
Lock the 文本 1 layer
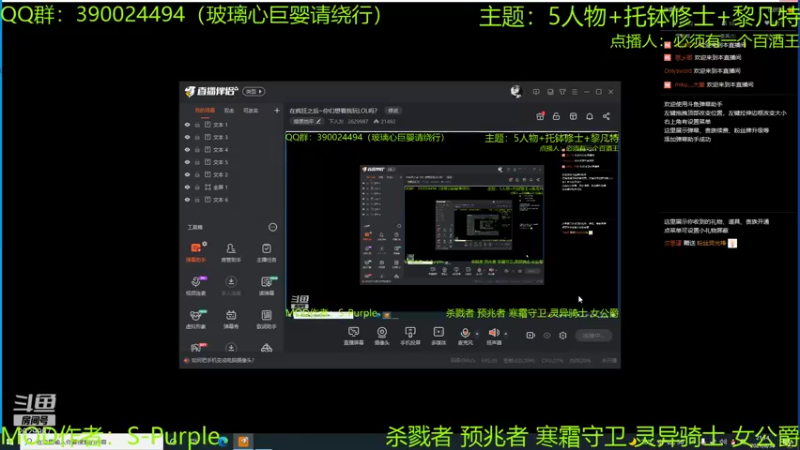(x=197, y=124)
